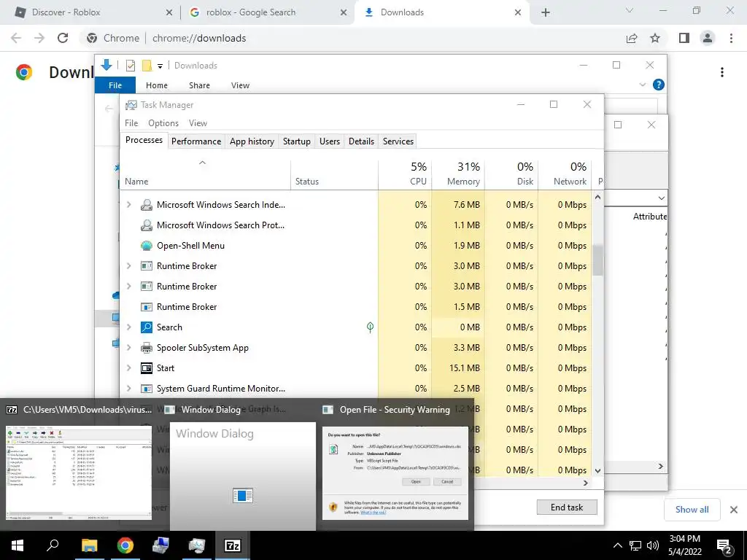Screen dimensions: 747x560
Task: Click horizontal scroll right arrow in Task Manager
Action: pyautogui.click(x=586, y=483)
